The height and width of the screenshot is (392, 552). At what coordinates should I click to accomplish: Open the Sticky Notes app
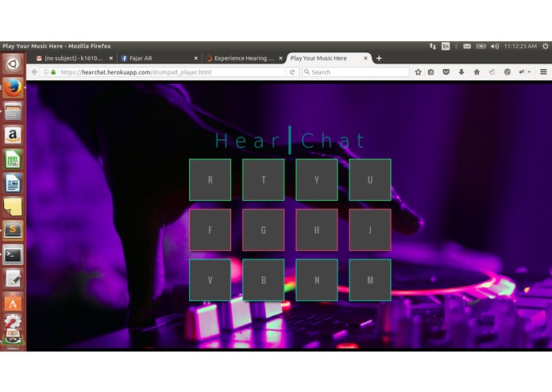point(13,207)
